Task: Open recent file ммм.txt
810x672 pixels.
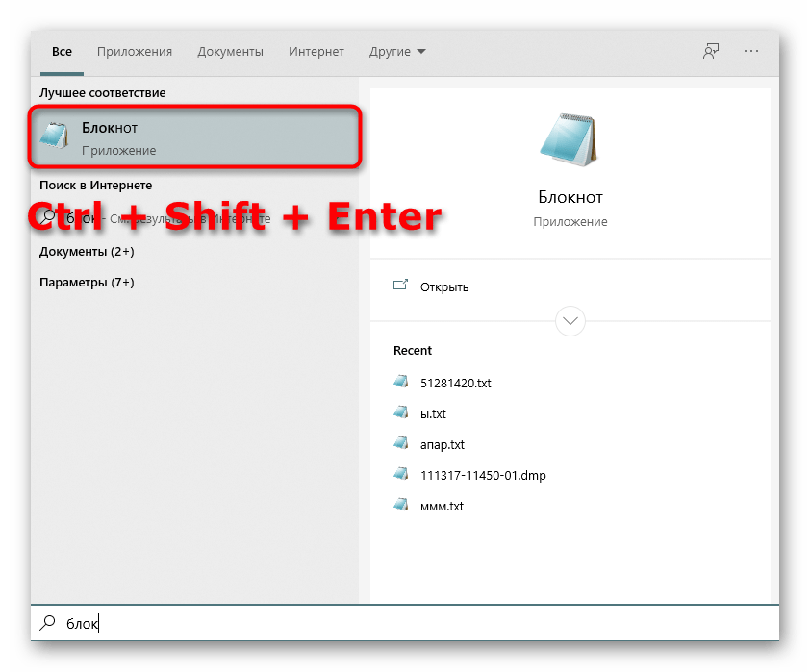Action: (442, 507)
